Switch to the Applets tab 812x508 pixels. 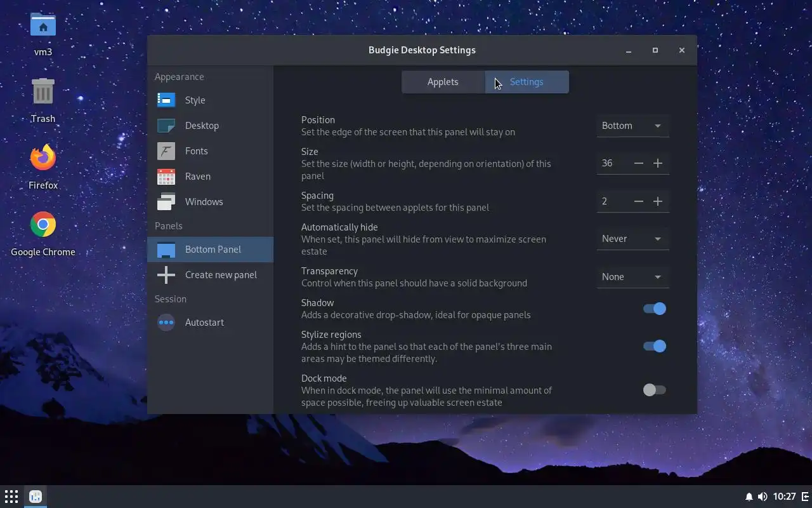pos(443,82)
